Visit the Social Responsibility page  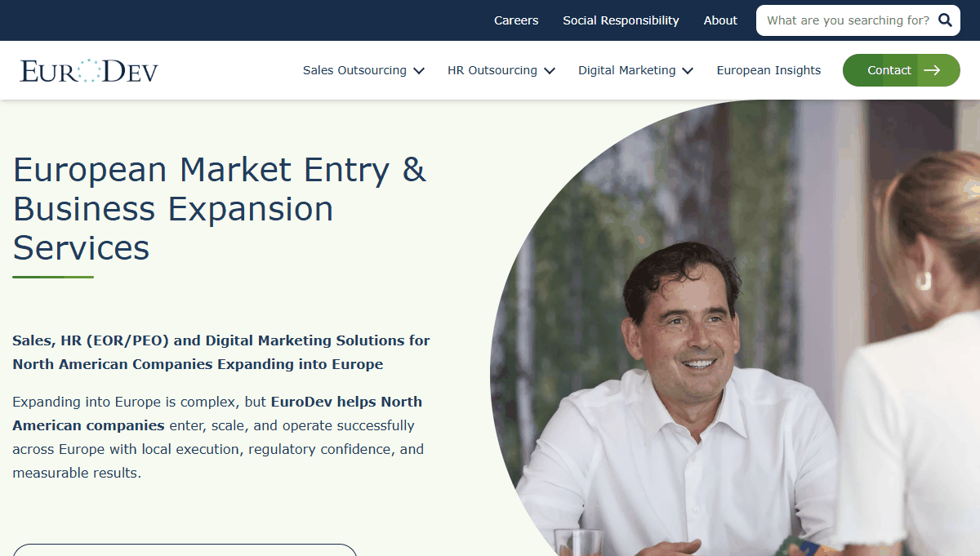coord(621,20)
